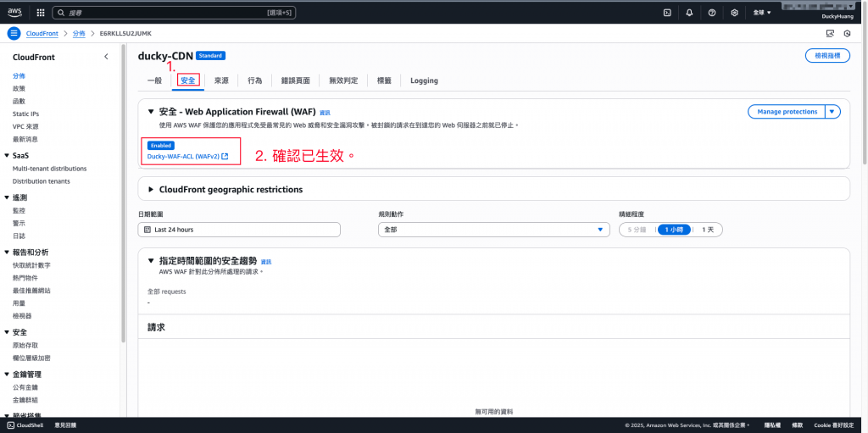Collapse the 金鑰管理 sidebar group

pos(7,375)
